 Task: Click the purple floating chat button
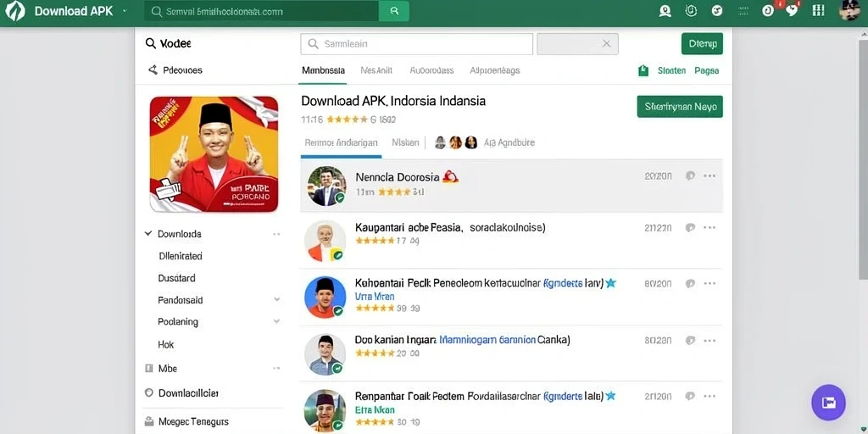(x=829, y=403)
